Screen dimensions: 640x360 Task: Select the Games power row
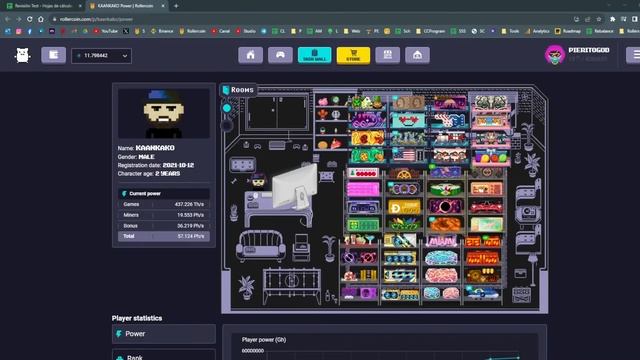pos(164,204)
